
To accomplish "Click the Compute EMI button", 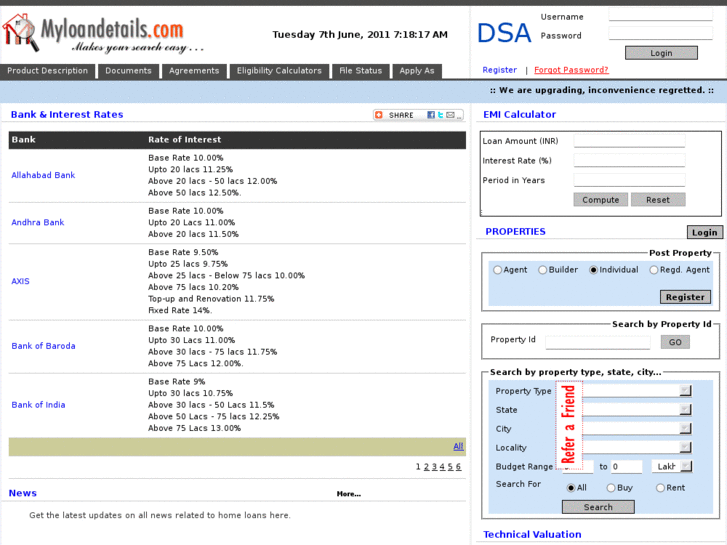I will coord(600,200).
